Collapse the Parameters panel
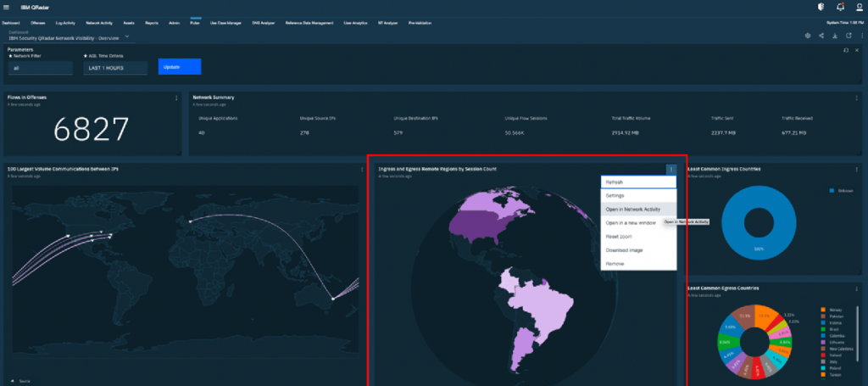The height and width of the screenshot is (386, 868). (x=857, y=50)
